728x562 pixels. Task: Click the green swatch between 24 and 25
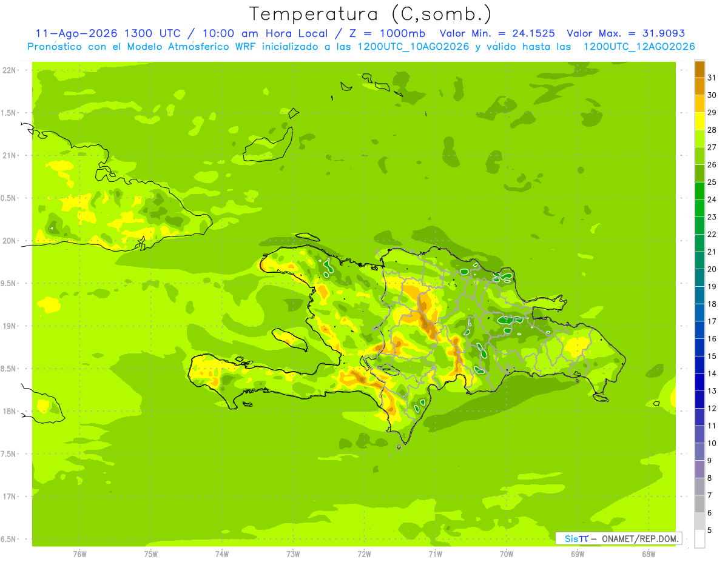(x=699, y=190)
